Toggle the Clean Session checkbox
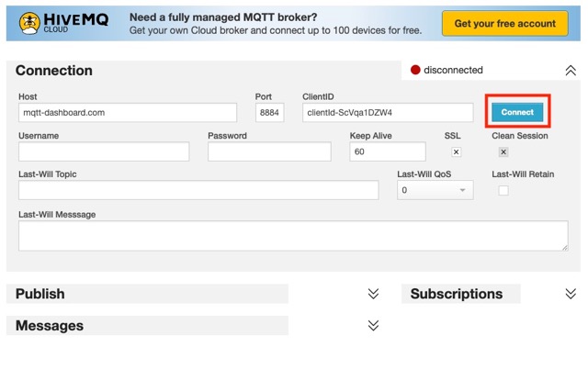 coord(503,152)
